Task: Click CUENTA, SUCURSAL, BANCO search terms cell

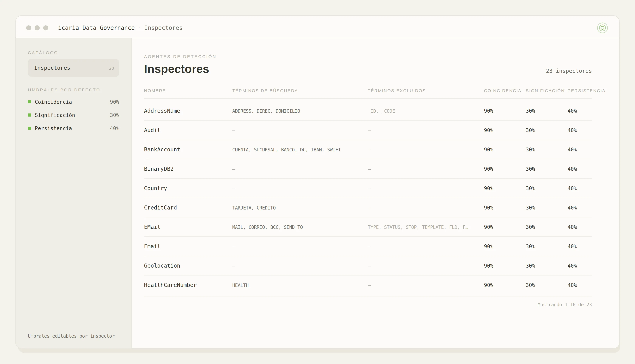Action: [x=286, y=150]
